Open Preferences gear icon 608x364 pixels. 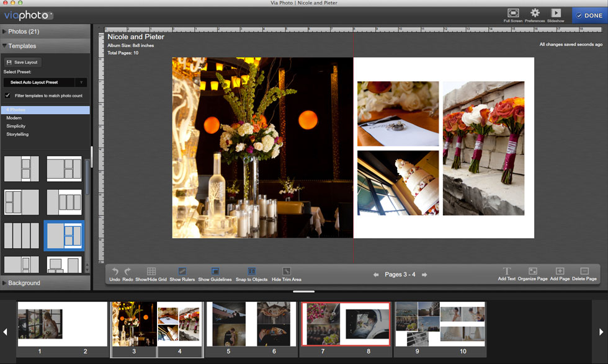535,13
